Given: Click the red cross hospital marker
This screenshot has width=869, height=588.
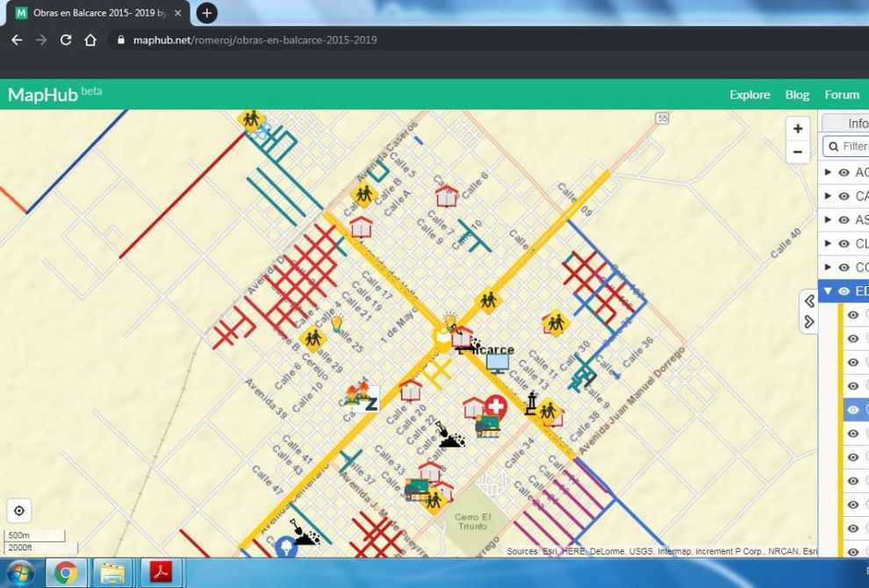Looking at the screenshot, I should [495, 407].
